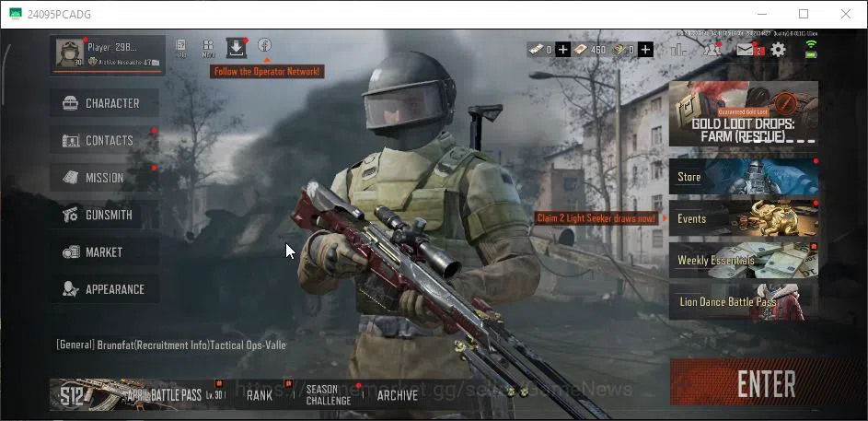Click the green battery indicator
The width and height of the screenshot is (868, 421).
[812, 53]
